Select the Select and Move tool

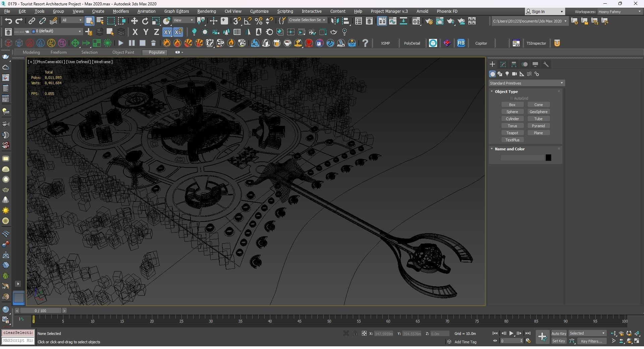pos(134,20)
